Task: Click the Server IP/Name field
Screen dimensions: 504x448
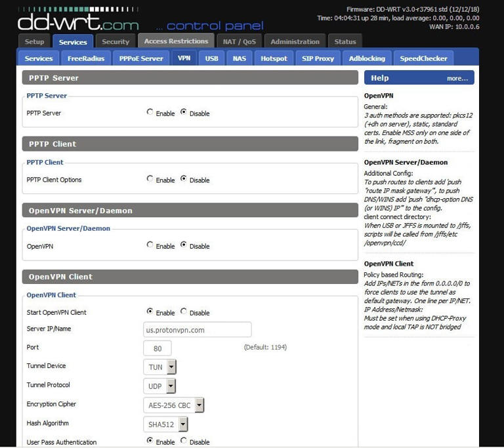Action: [x=198, y=330]
